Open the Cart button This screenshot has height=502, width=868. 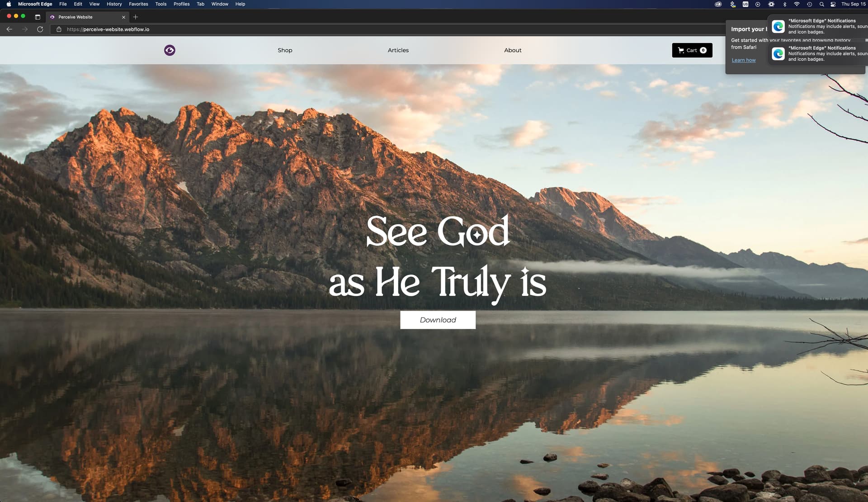692,50
